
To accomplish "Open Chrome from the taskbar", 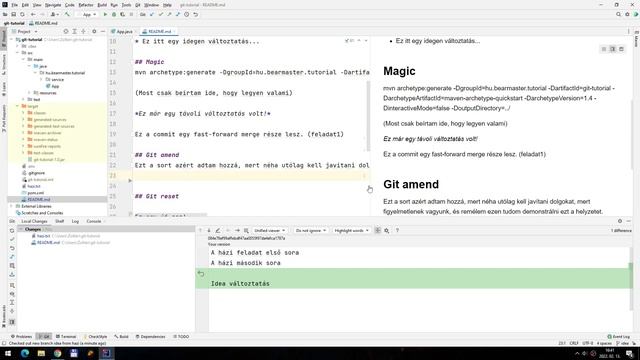I will click(58, 353).
